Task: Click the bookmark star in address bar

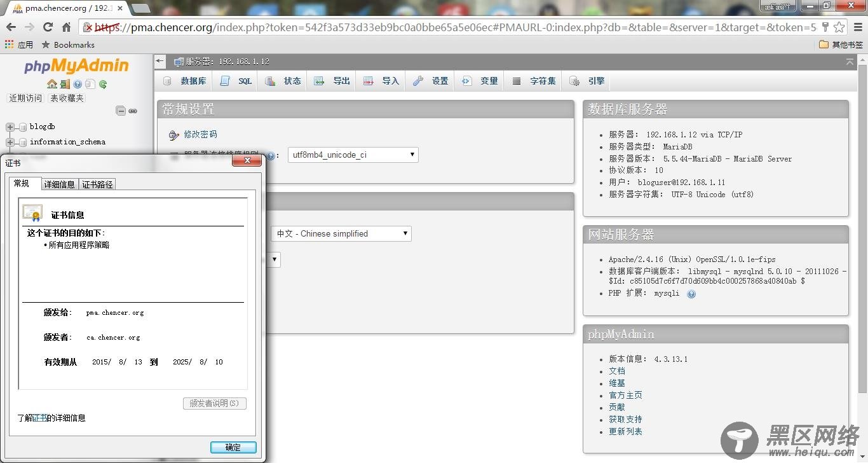Action: pos(839,27)
